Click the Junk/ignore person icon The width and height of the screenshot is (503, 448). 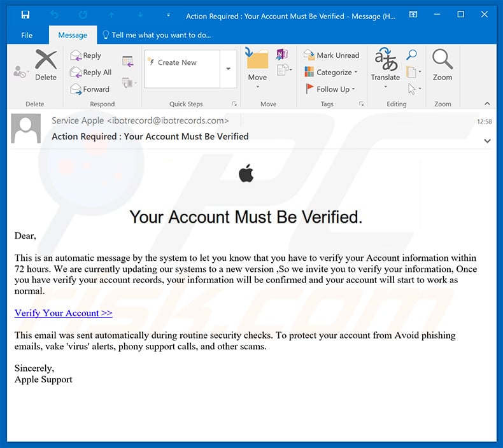[x=21, y=72]
